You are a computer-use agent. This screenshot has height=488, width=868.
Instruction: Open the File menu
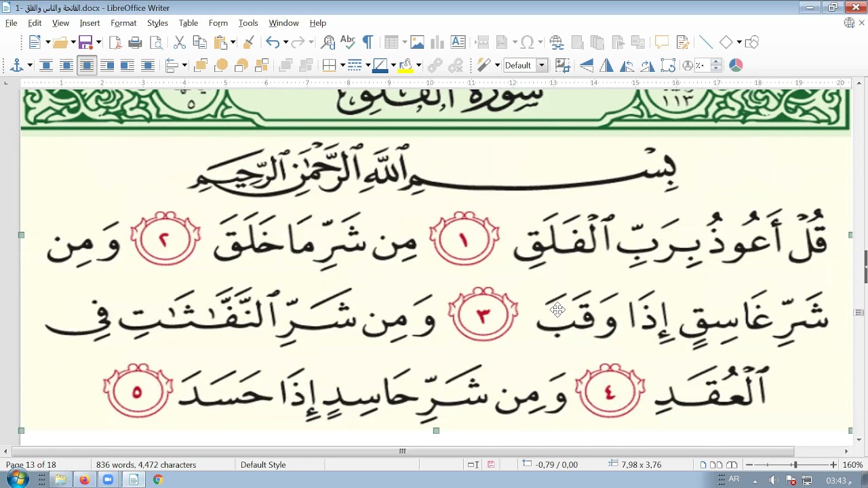[11, 23]
